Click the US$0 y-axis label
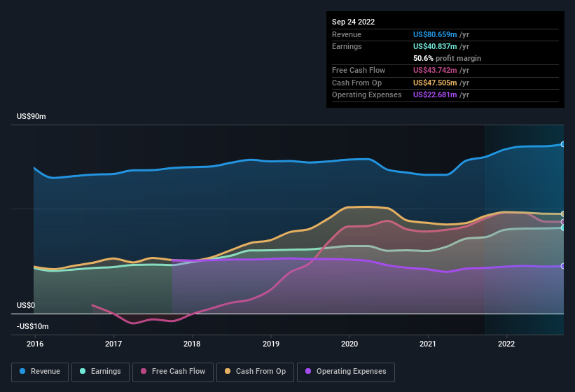This screenshot has height=392, width=575. coord(26,305)
